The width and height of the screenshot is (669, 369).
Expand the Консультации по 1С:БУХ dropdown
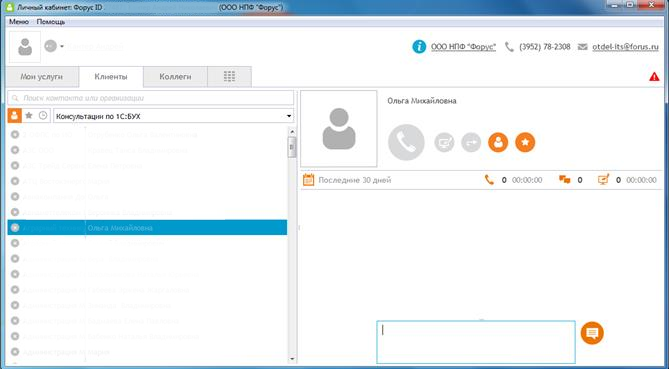click(289, 116)
